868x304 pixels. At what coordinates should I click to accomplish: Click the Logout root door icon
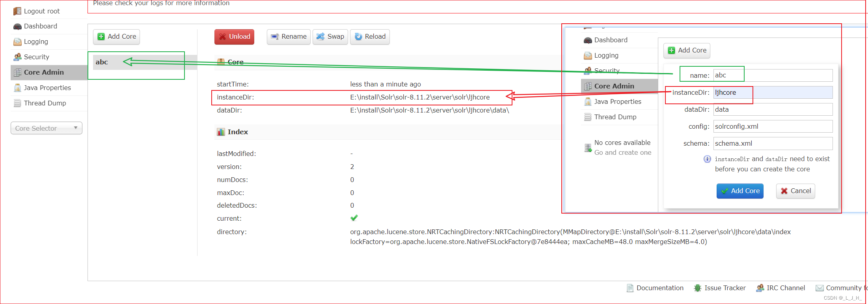point(17,11)
